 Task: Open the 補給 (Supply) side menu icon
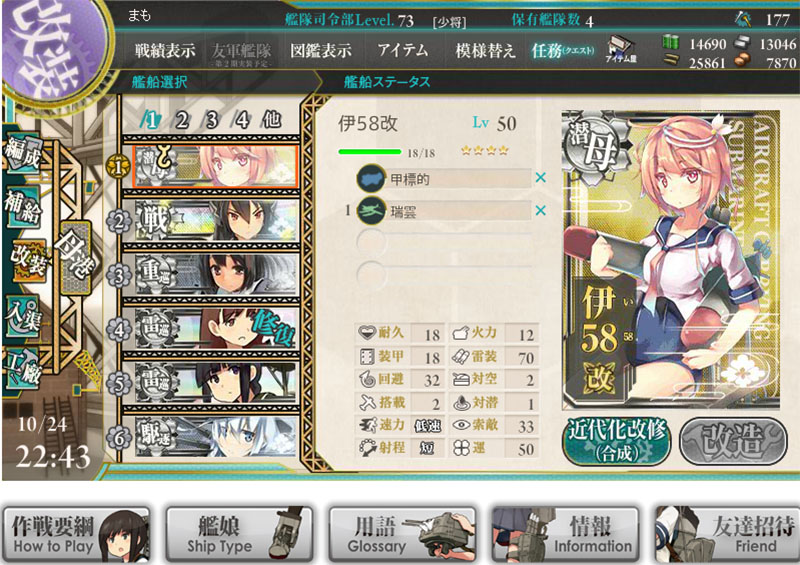23,207
